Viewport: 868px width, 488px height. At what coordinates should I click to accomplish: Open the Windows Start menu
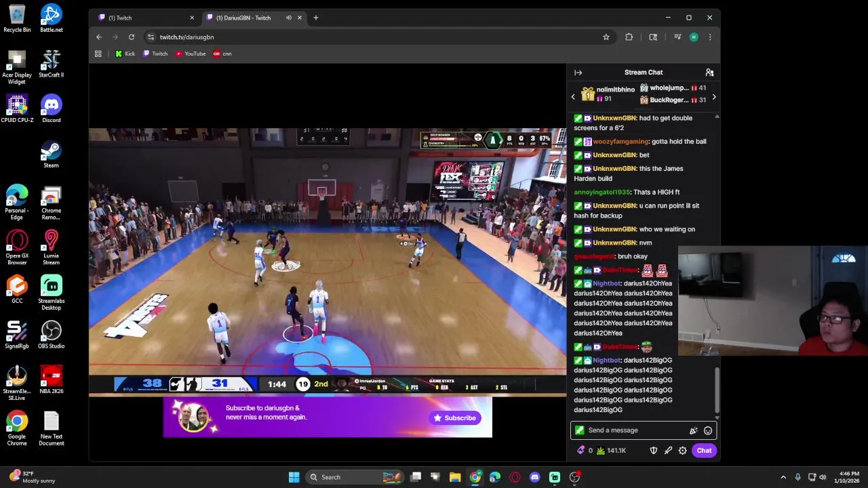pyautogui.click(x=294, y=477)
